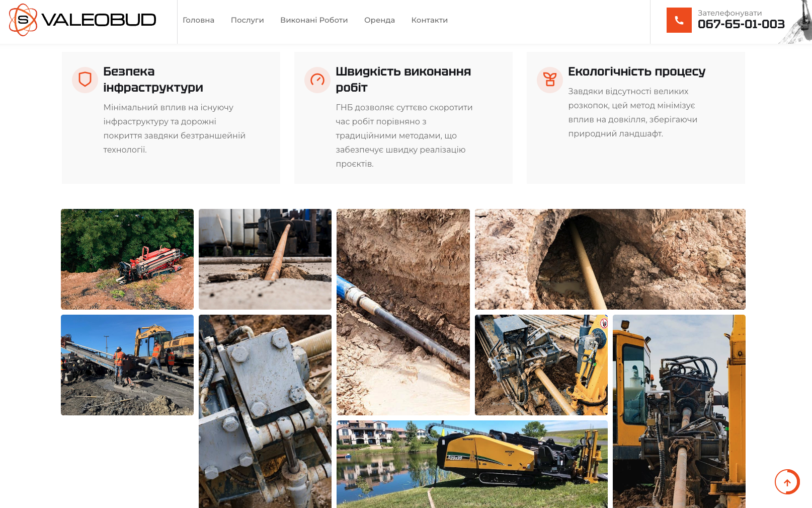
Task: Click the VALEOBUD logo
Action: [83, 20]
